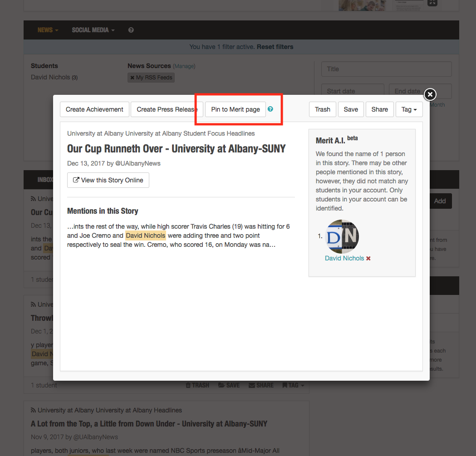Click the End date field

[x=420, y=91]
